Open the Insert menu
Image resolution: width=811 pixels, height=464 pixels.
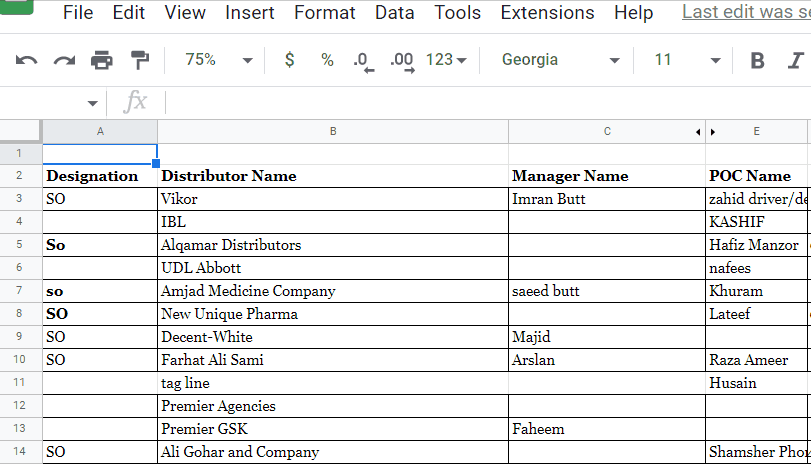[250, 12]
